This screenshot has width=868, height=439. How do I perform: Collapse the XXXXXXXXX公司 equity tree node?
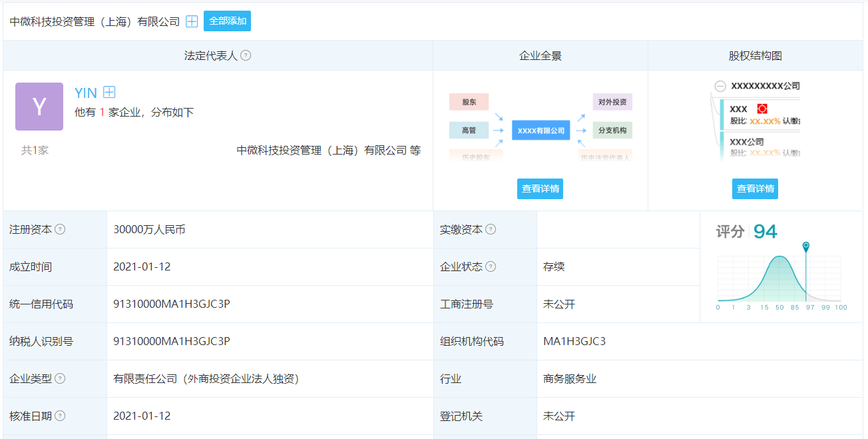720,86
